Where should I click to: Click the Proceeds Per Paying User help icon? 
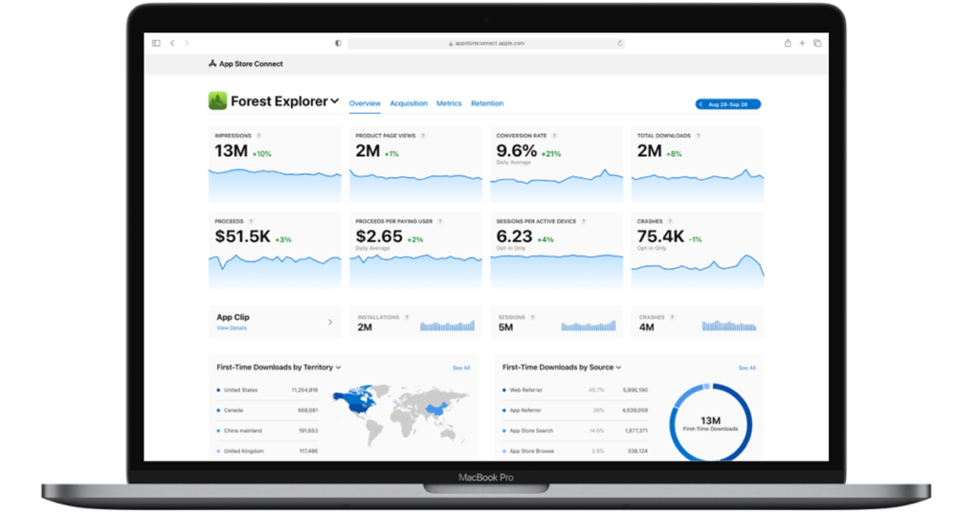[440, 221]
